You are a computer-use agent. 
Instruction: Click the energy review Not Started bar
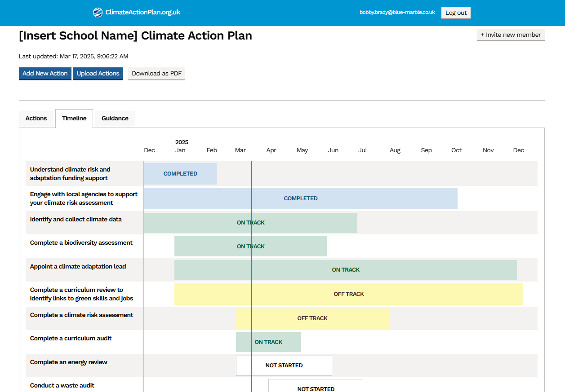[284, 366]
